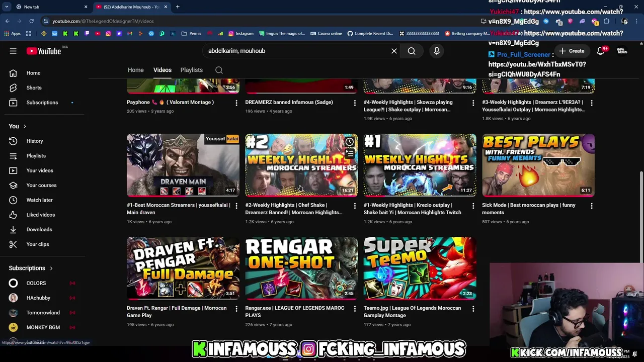Expand the Subscriptions section chevron

coord(51,268)
